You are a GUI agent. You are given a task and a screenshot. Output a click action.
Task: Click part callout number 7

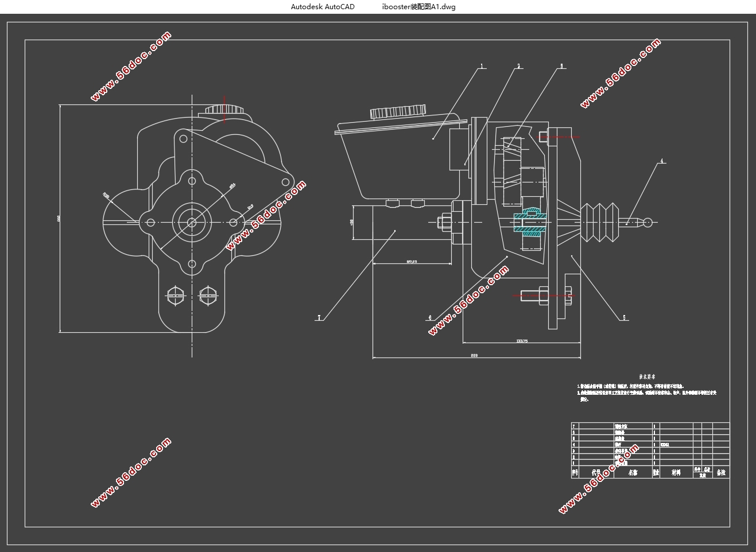point(319,317)
